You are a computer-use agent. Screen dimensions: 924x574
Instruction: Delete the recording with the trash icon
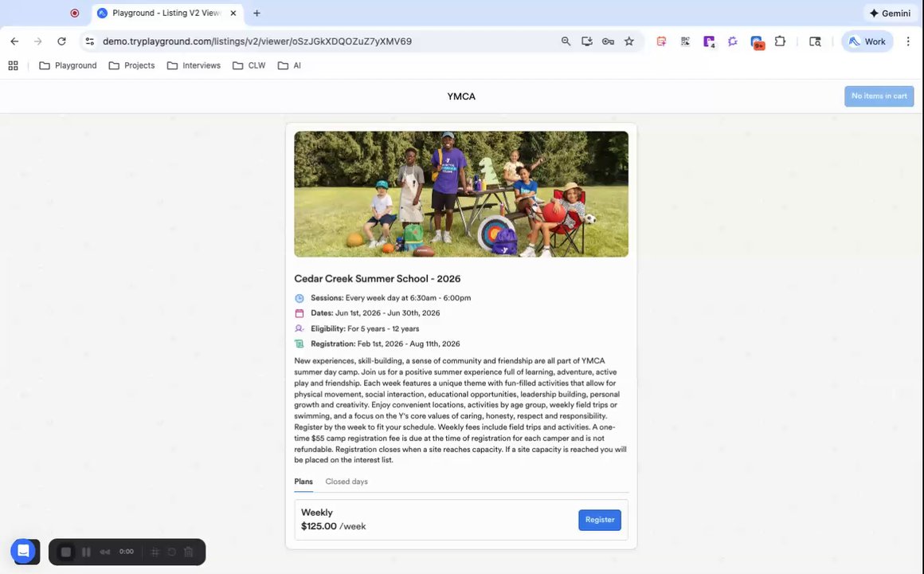[x=189, y=552]
